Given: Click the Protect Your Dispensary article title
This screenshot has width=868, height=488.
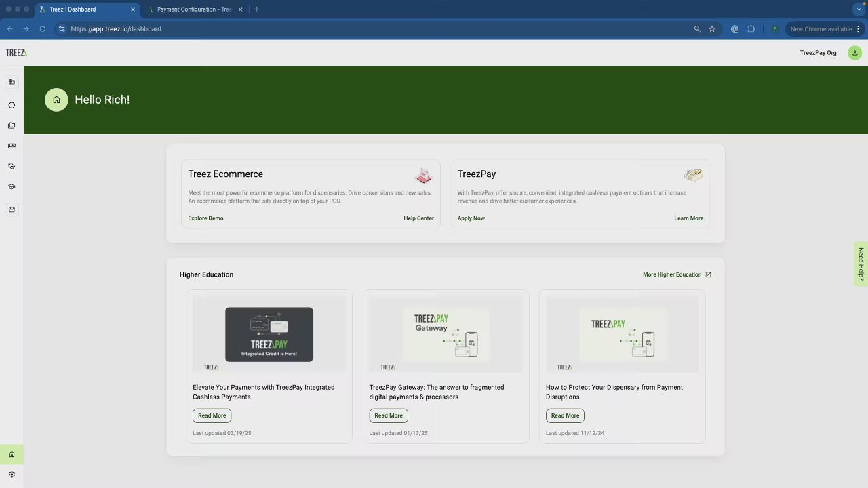Looking at the screenshot, I should (614, 392).
